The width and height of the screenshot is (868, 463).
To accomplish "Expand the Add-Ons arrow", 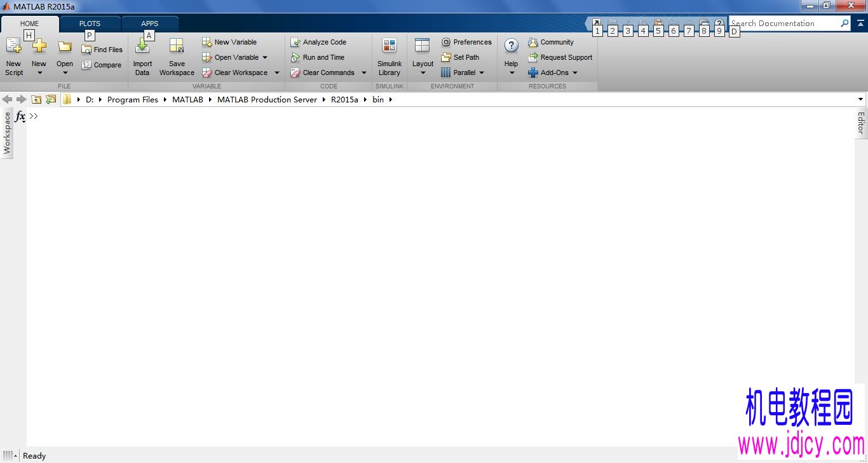I will [575, 73].
